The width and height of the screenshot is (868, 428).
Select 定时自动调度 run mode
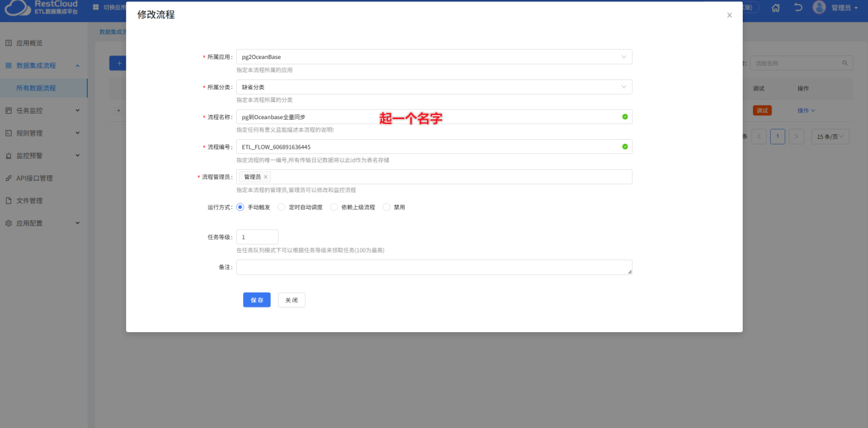(281, 207)
